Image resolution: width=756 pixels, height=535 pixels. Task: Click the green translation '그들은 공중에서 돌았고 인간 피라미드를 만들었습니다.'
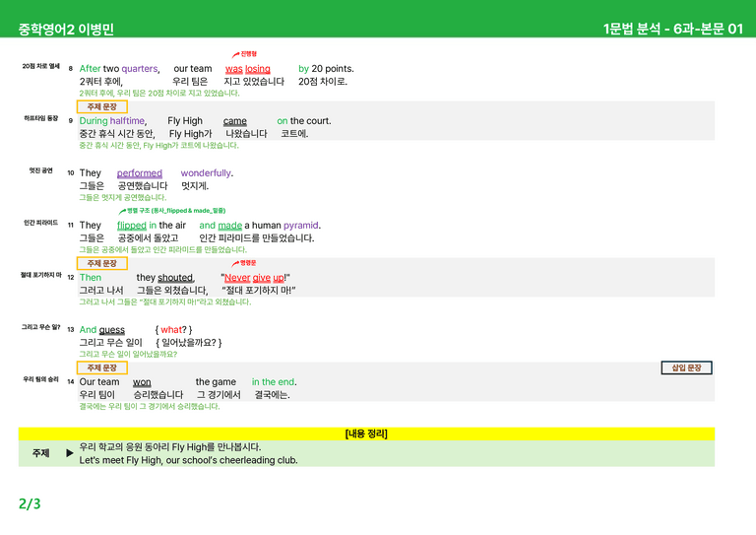coord(163,249)
